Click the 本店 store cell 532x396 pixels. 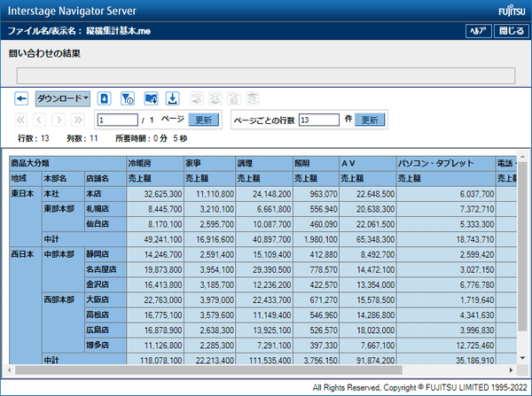tap(106, 194)
